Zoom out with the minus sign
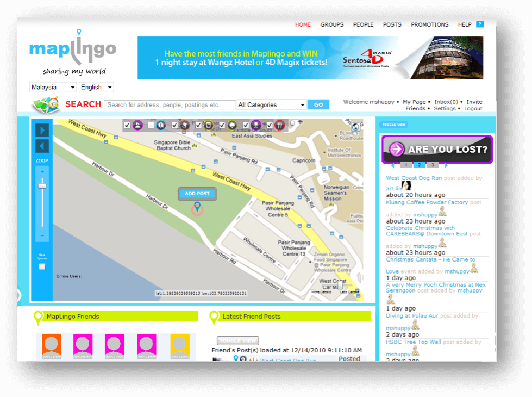This screenshot has width=532, height=397. pyautogui.click(x=42, y=235)
